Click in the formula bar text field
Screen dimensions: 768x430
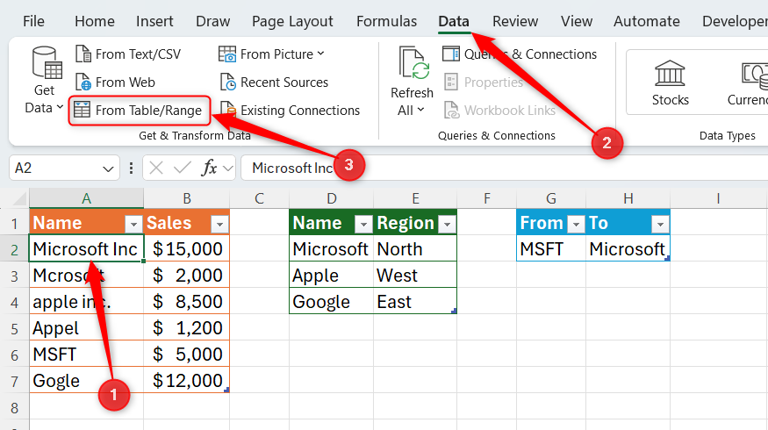coord(504,168)
